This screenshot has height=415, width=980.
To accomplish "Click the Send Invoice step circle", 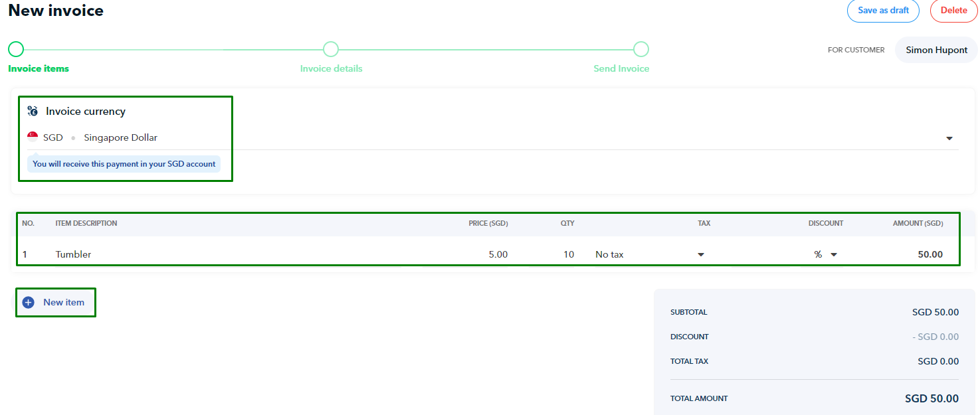I will (x=640, y=49).
